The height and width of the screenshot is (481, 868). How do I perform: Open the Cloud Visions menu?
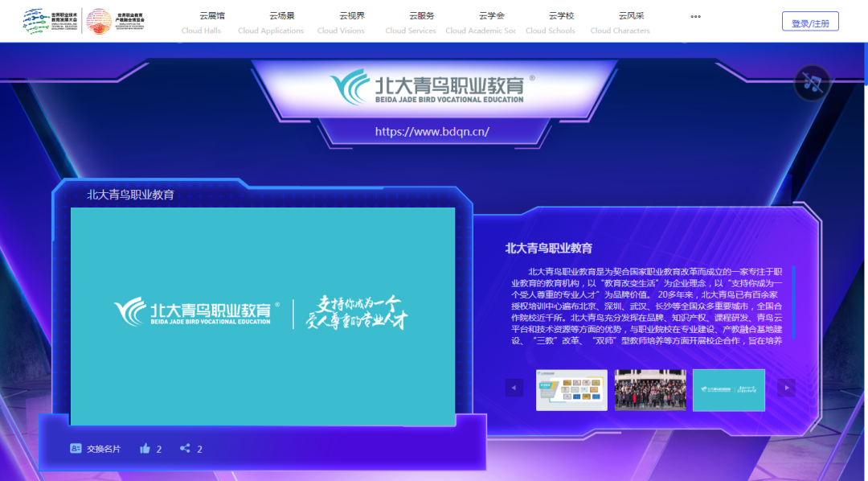click(x=341, y=23)
